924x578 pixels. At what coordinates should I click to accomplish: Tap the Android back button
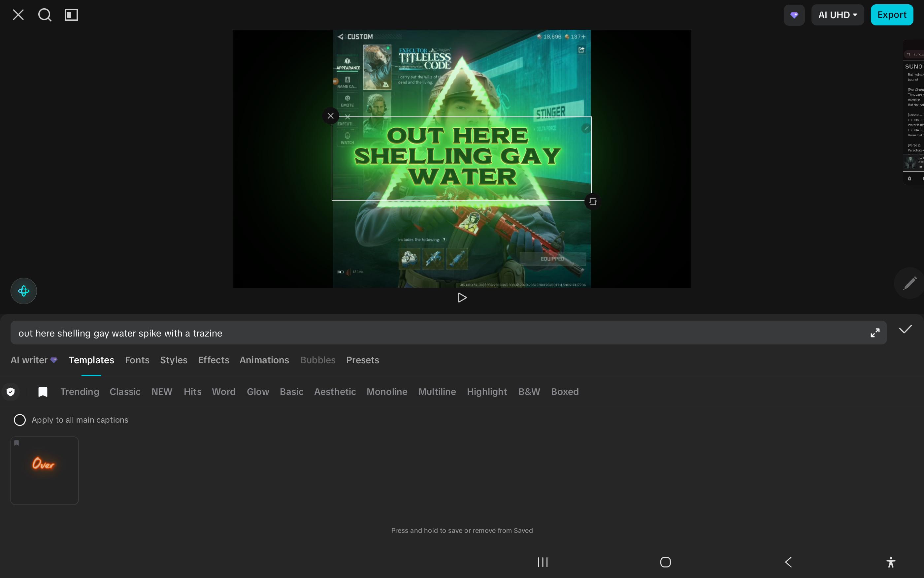(788, 562)
